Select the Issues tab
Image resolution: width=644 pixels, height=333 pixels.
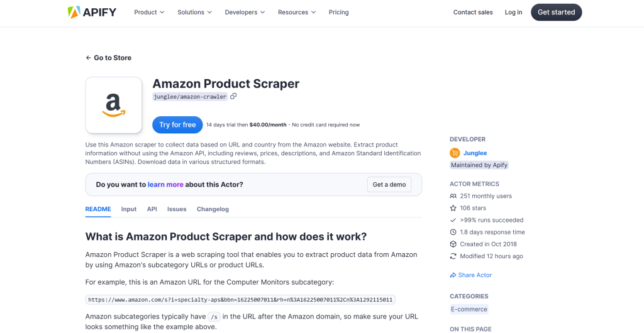click(x=177, y=209)
